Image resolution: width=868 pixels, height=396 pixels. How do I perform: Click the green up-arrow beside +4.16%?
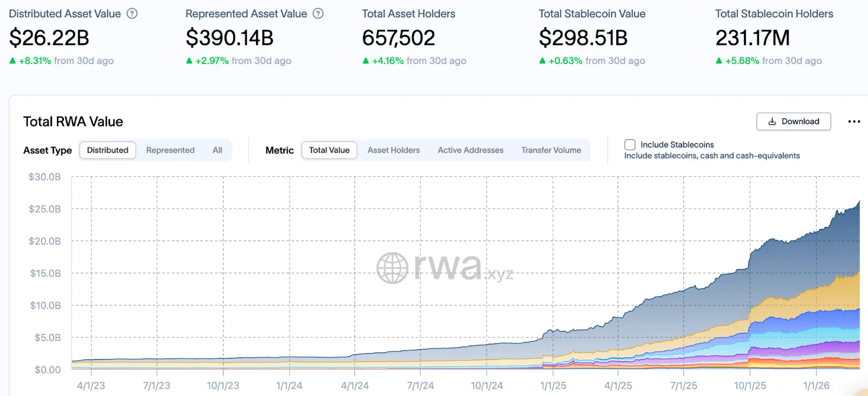366,61
